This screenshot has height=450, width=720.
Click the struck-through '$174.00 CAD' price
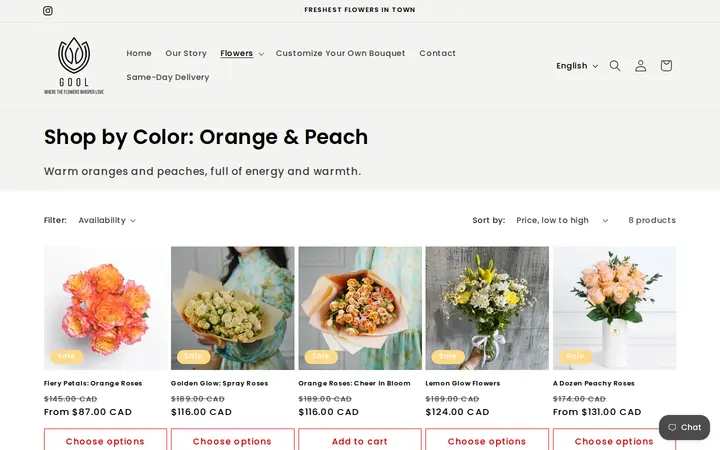[579, 399]
